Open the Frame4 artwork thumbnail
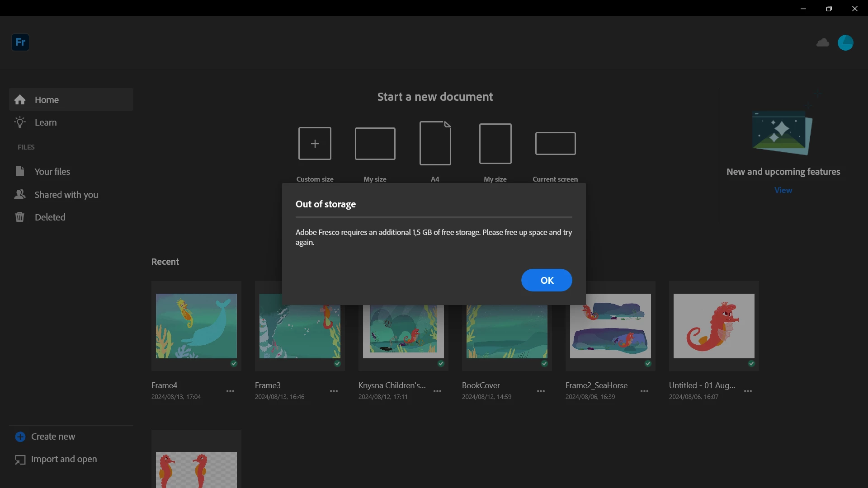Viewport: 868px width, 488px height. point(196,326)
